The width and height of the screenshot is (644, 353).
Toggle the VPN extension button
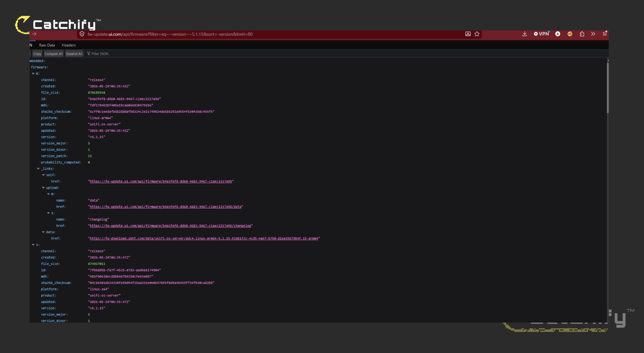click(x=541, y=34)
